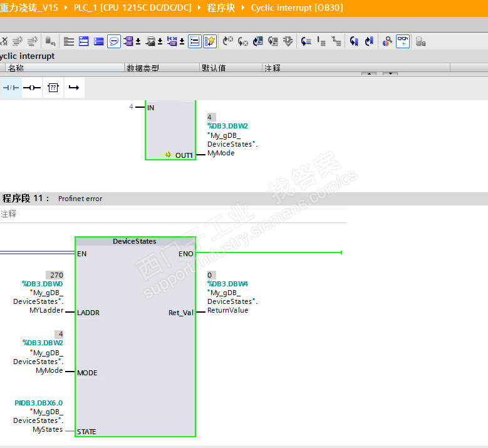Click the ENO output of DeviceStates
The width and height of the screenshot is (488, 448).
point(186,254)
